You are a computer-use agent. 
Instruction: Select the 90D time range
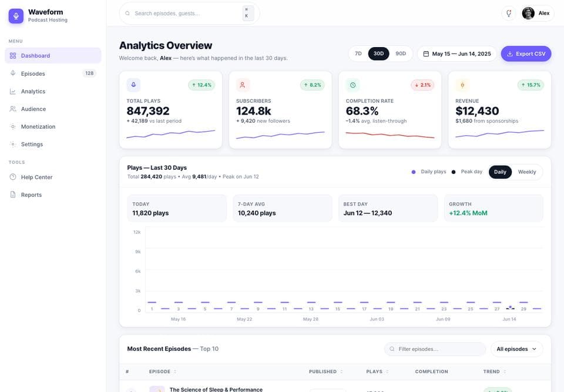[x=401, y=53]
